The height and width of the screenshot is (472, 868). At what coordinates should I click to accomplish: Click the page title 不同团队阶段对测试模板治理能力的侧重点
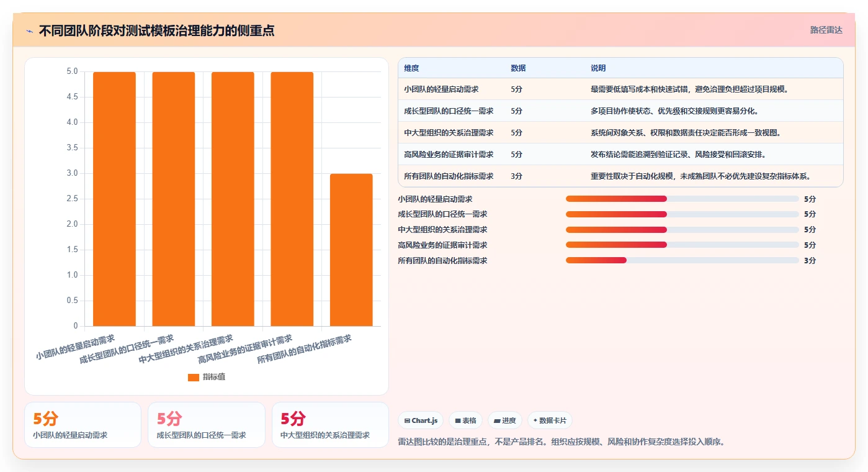pos(157,31)
